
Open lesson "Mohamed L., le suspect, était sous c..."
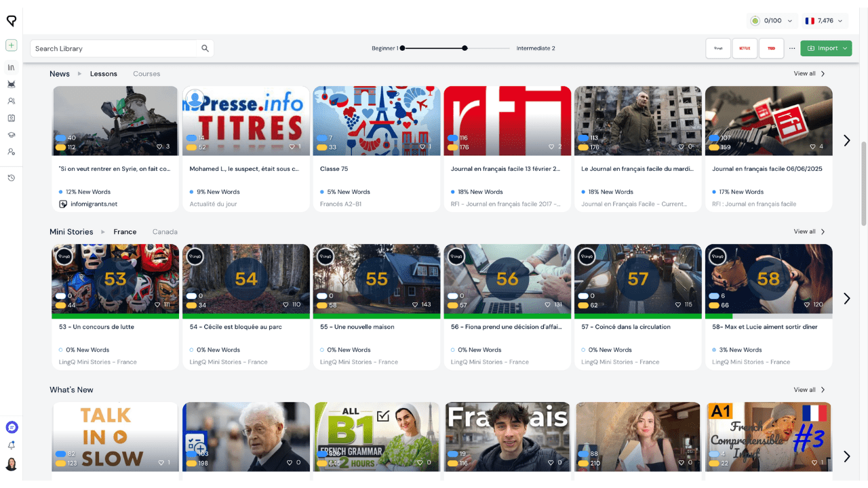pos(244,169)
